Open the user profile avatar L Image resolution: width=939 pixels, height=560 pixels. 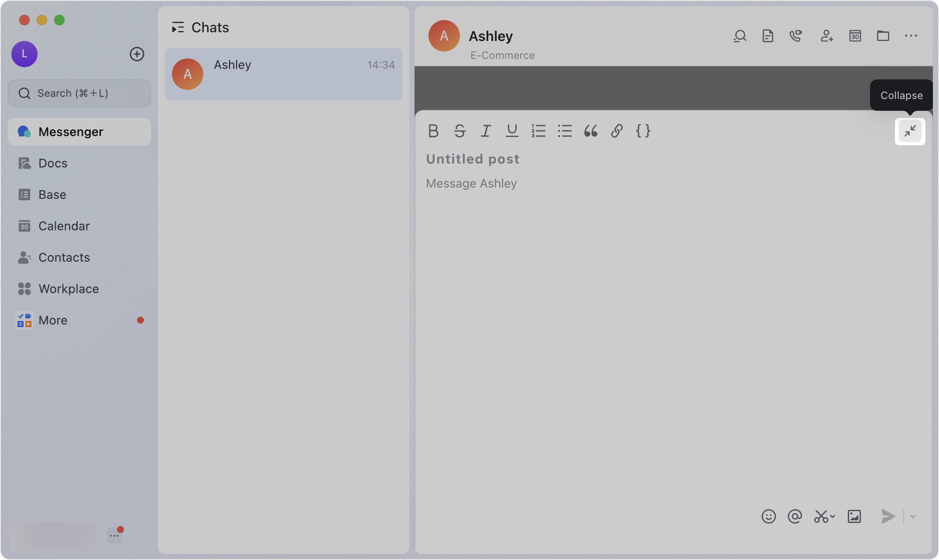[x=24, y=54]
